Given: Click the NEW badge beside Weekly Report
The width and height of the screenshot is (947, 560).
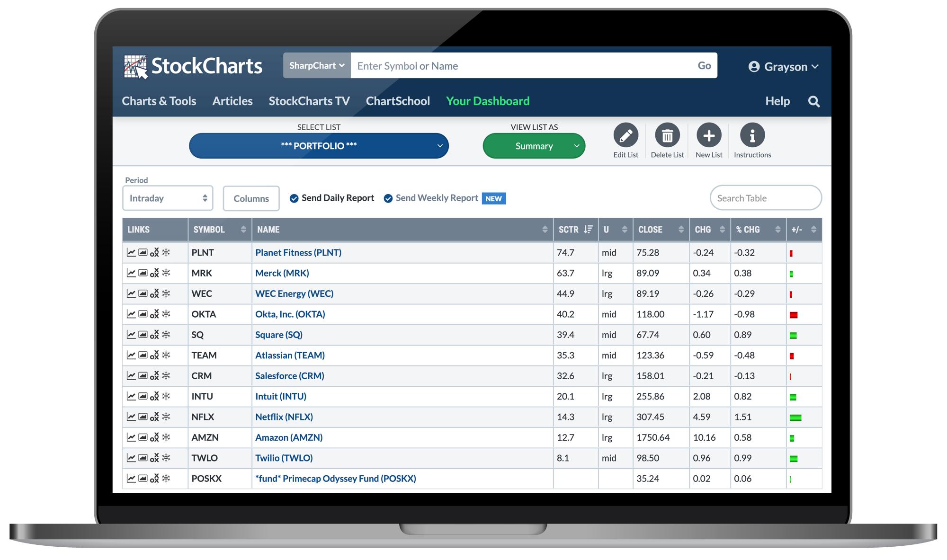Looking at the screenshot, I should tap(493, 198).
